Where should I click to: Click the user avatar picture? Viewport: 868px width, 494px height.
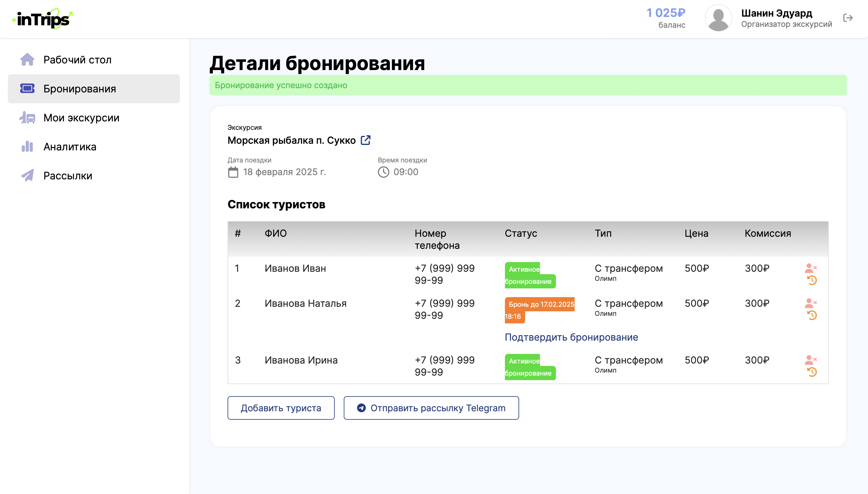coord(718,18)
